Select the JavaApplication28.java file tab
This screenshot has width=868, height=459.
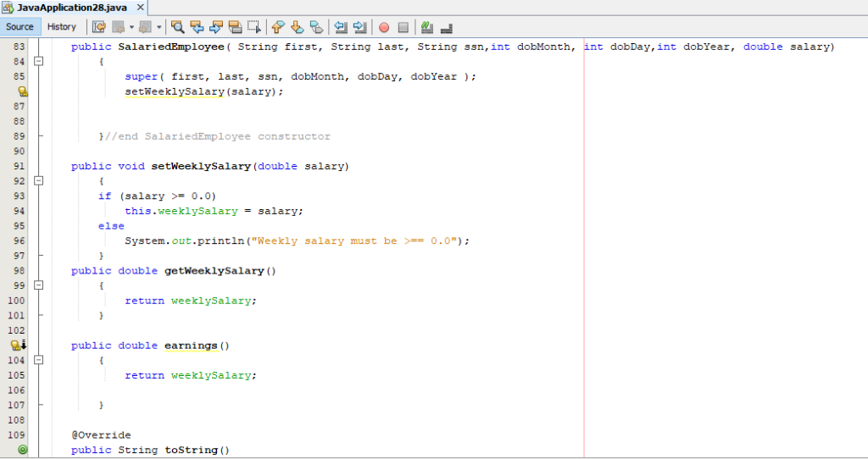[x=72, y=8]
